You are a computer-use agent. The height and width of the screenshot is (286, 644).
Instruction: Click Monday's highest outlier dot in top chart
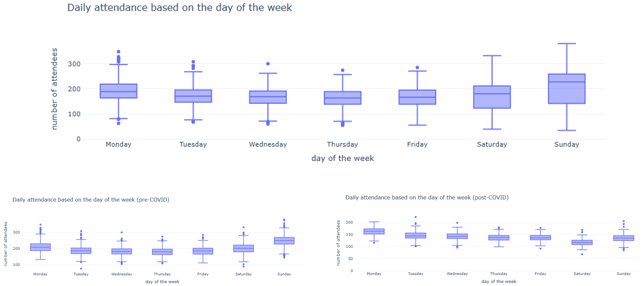tap(118, 52)
